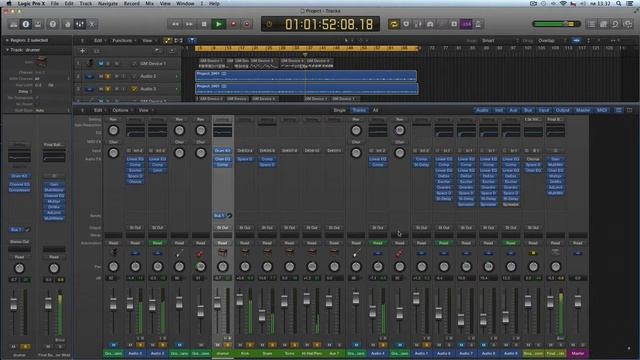
Task: Grab the Kick channel volume fader
Action: [240, 301]
